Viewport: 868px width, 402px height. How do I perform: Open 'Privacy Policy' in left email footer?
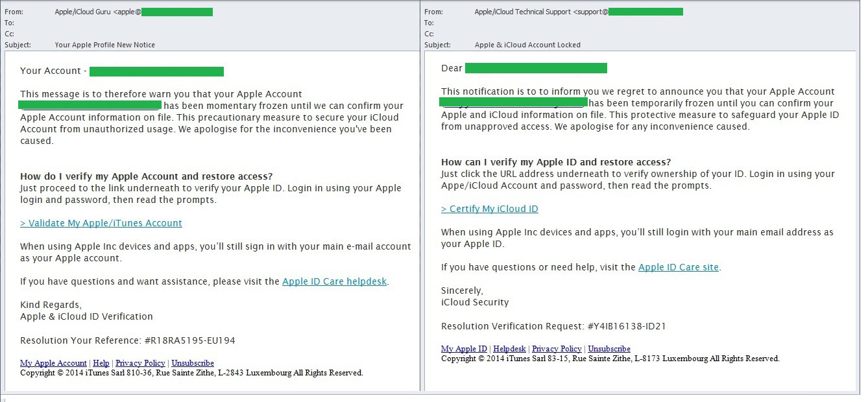click(140, 363)
